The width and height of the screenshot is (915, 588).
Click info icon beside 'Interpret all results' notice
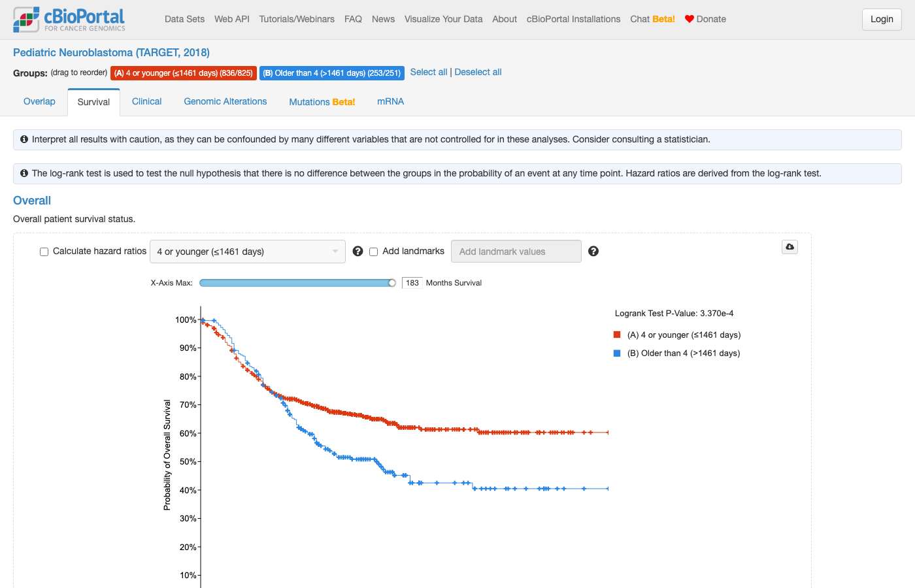[24, 139]
